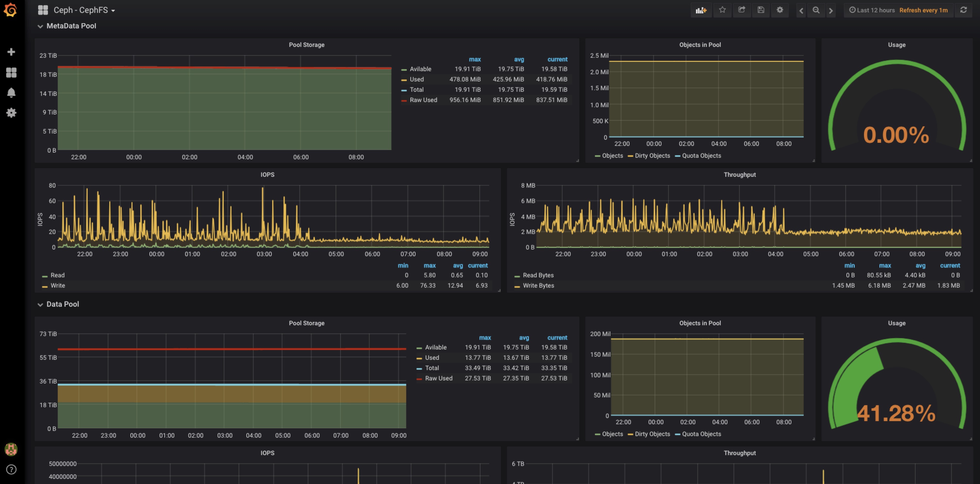Screen dimensions: 980x484
Task: Save dashboard with floppy disk icon
Action: pos(760,10)
